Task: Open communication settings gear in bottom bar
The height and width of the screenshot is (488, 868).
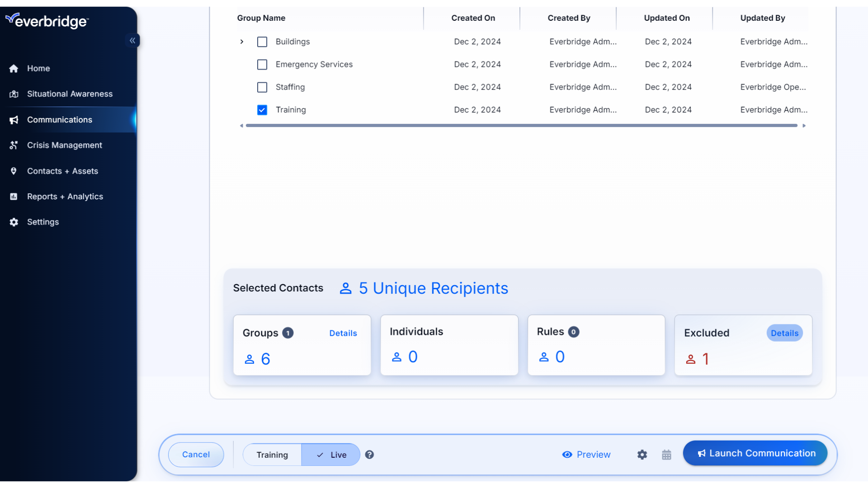Action: pos(642,455)
